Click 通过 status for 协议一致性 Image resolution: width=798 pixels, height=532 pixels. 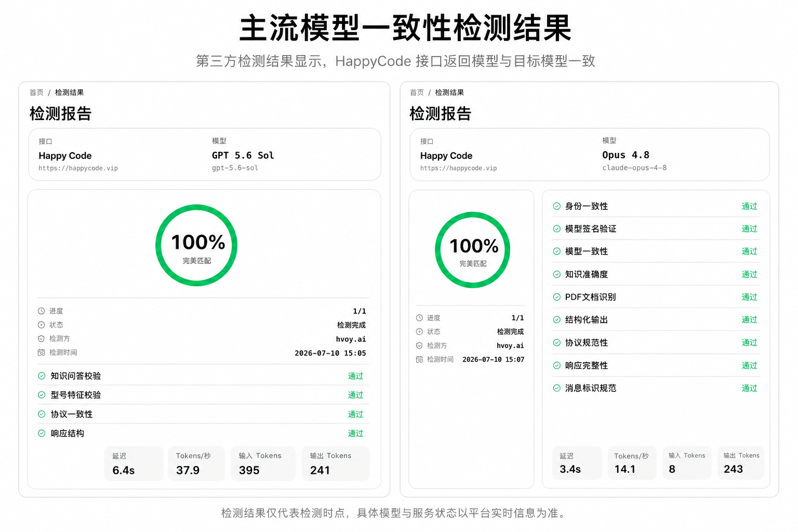pyautogui.click(x=356, y=415)
